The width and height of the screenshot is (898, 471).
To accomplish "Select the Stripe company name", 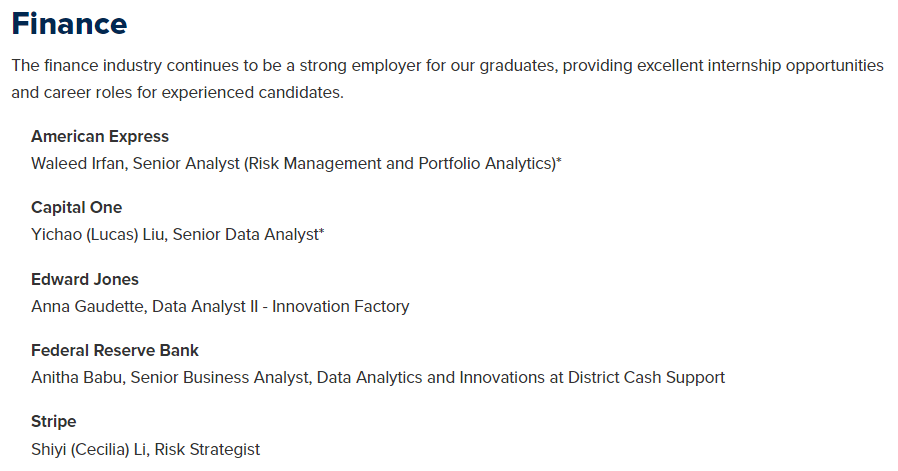I will 53,422.
